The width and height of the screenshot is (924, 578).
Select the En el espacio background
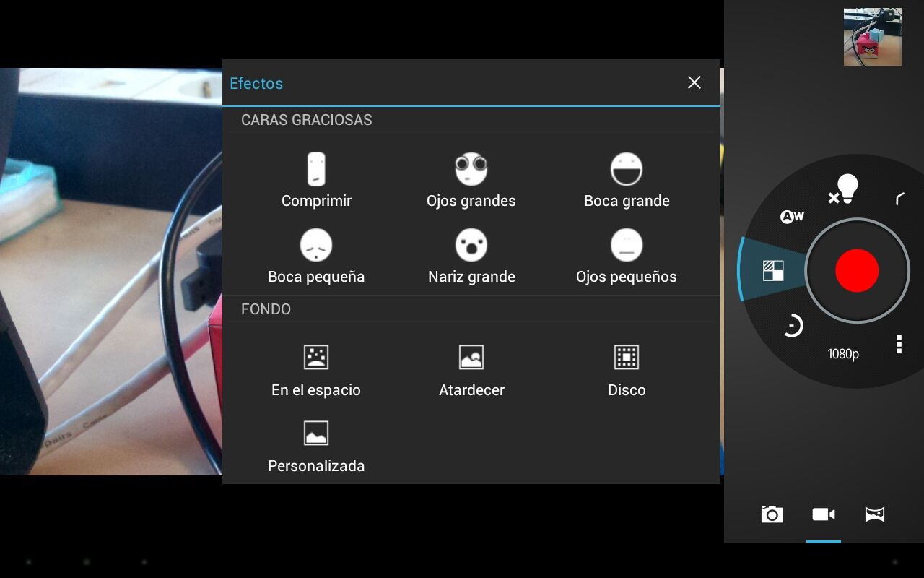[316, 370]
